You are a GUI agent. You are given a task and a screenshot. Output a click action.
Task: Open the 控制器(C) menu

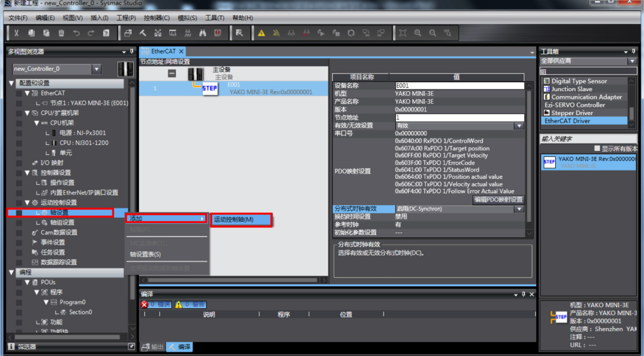(x=156, y=18)
